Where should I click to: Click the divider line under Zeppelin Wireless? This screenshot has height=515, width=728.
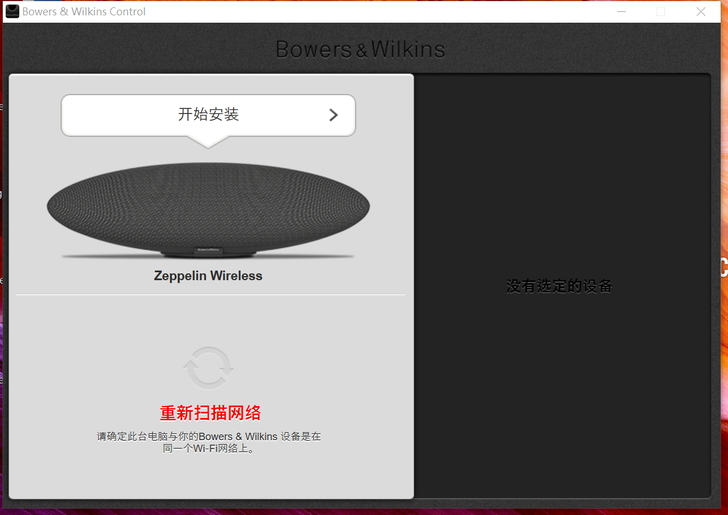[x=210, y=295]
